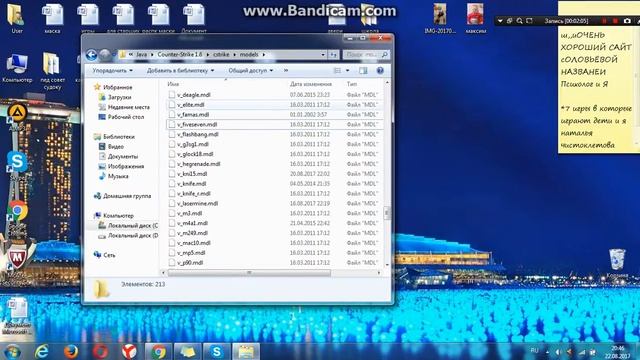Select the маска document desktop icon

click(x=52, y=18)
